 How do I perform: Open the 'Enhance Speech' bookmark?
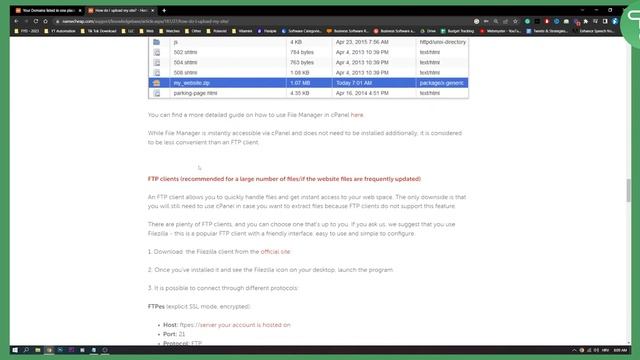(x=593, y=31)
